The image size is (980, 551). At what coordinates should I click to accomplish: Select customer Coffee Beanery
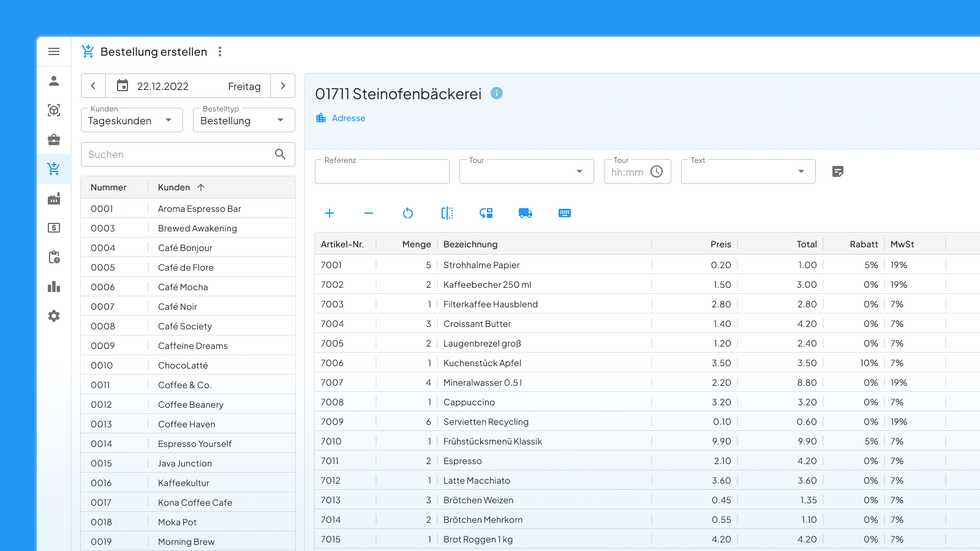[x=188, y=405]
